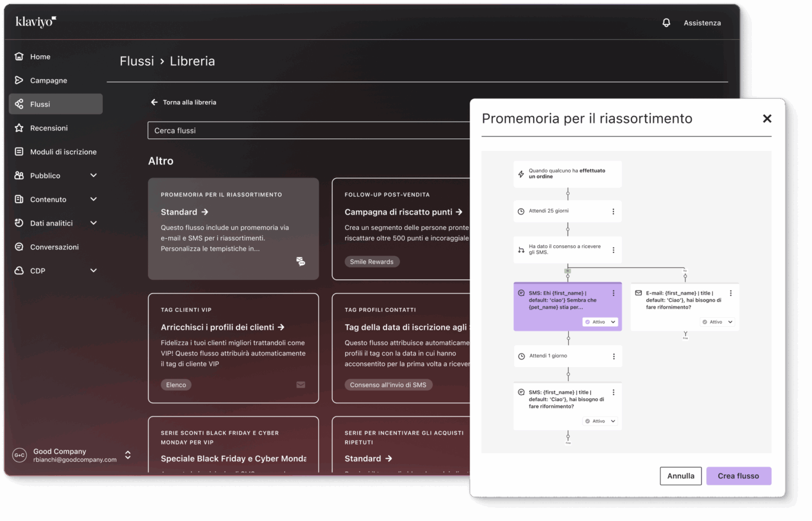The image size is (812, 521).
Task: Click the Contenuto icon in the sidebar
Action: pos(18,199)
